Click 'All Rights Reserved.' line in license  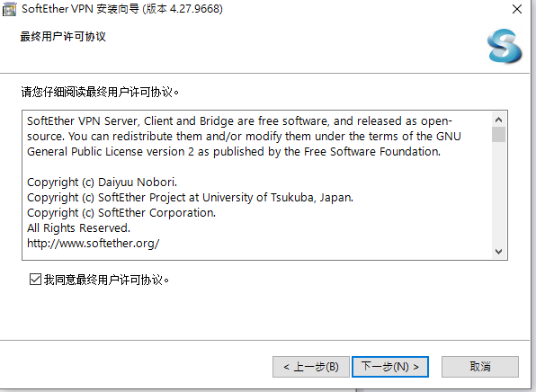(78, 228)
